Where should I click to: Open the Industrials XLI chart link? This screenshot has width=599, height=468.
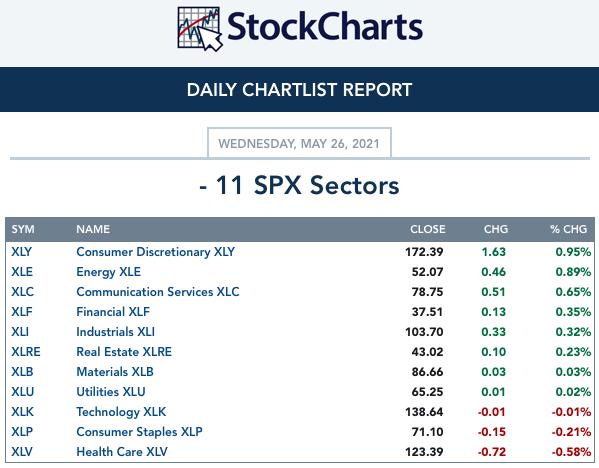(115, 332)
